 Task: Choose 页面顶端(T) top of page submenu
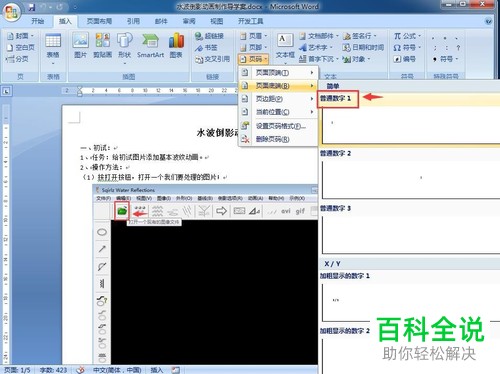(x=278, y=72)
